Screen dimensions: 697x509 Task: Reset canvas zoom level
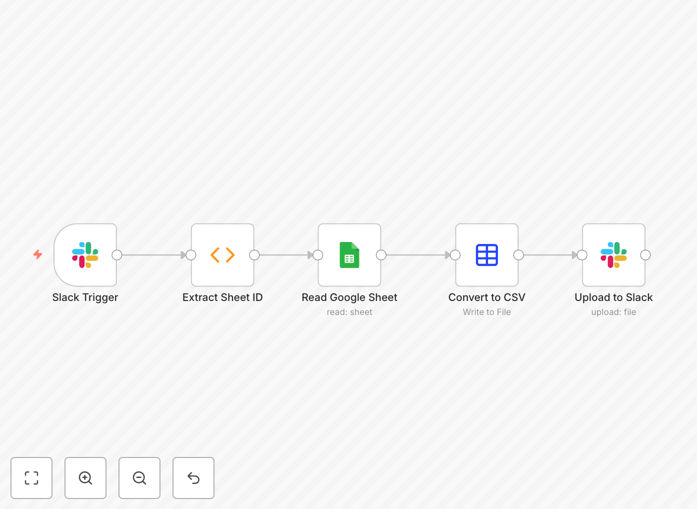coord(193,478)
